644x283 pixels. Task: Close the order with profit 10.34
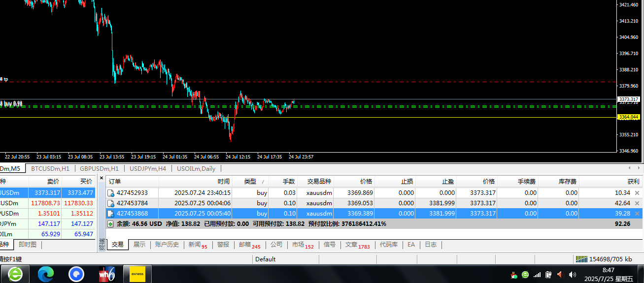click(x=637, y=193)
